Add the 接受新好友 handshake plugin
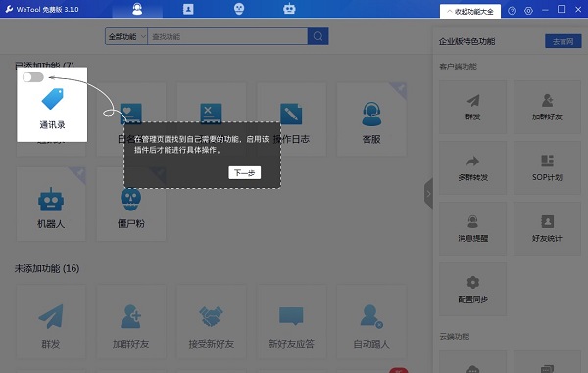588x373 pixels. (211, 322)
